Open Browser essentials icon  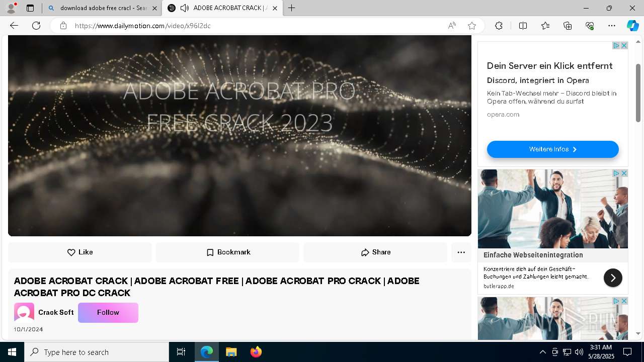click(x=590, y=26)
